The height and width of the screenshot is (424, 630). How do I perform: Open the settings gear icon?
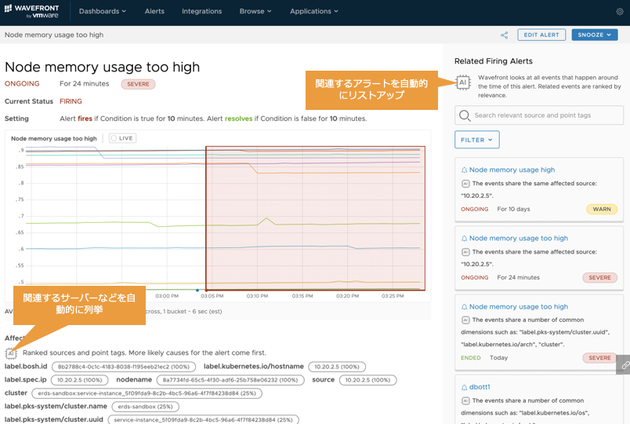(620, 12)
